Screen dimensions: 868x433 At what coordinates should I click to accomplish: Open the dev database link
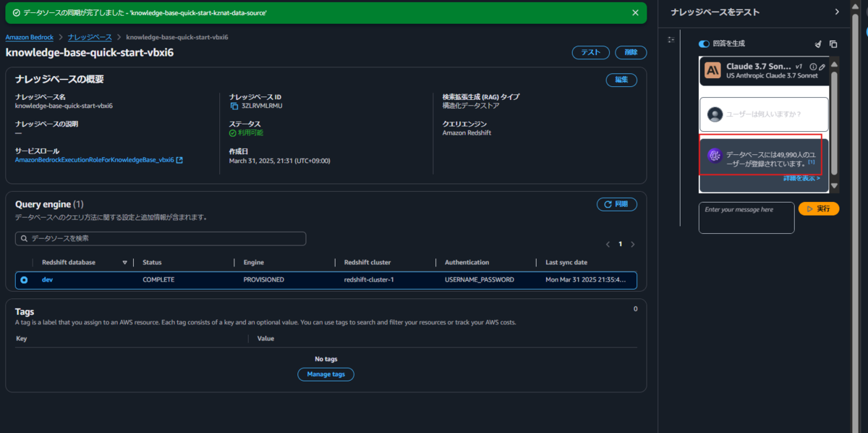(x=47, y=279)
